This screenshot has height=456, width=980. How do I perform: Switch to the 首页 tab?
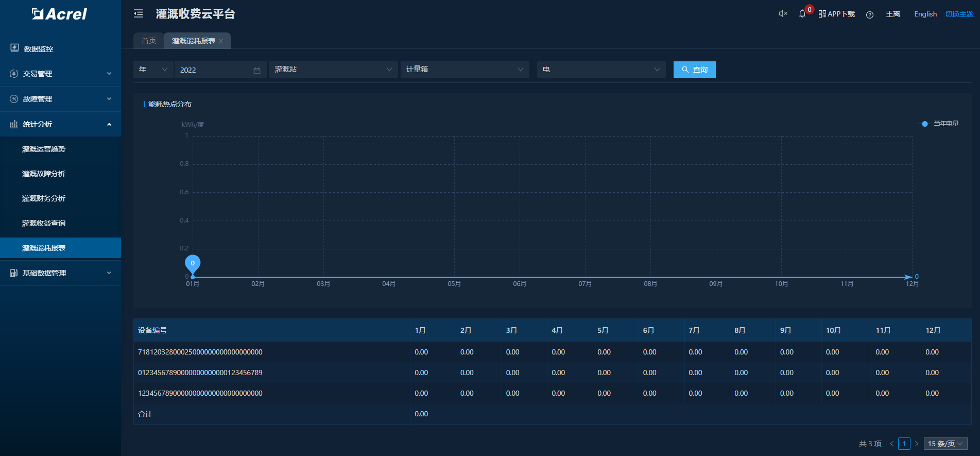[149, 41]
